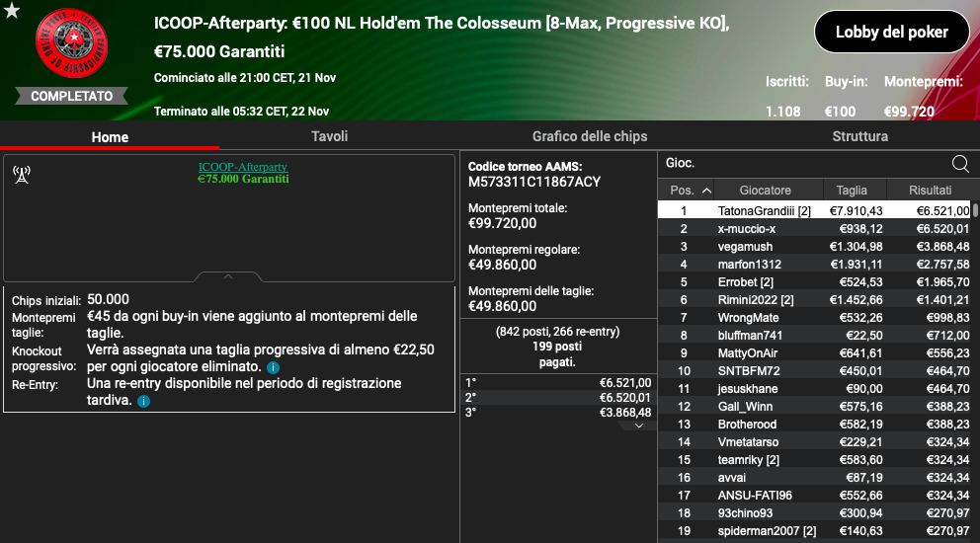
Task: Click the favorite star icon
Action: point(11,11)
